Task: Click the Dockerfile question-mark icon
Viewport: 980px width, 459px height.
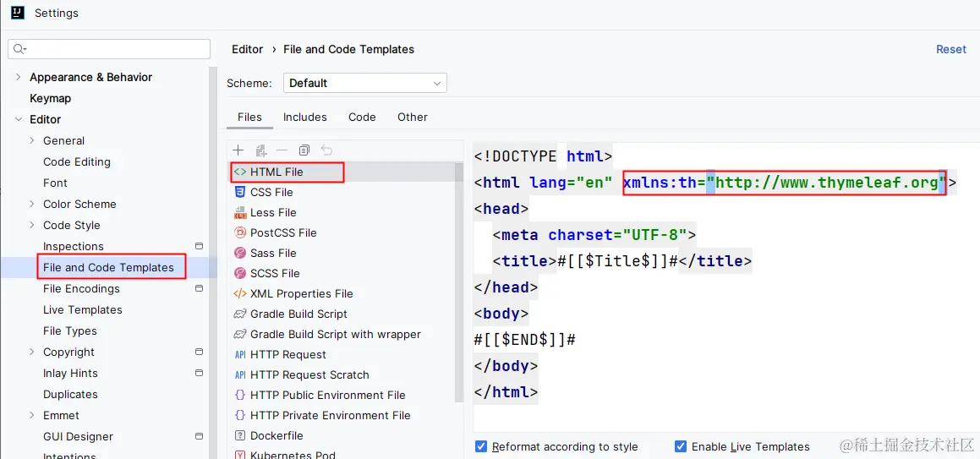Action: 239,436
